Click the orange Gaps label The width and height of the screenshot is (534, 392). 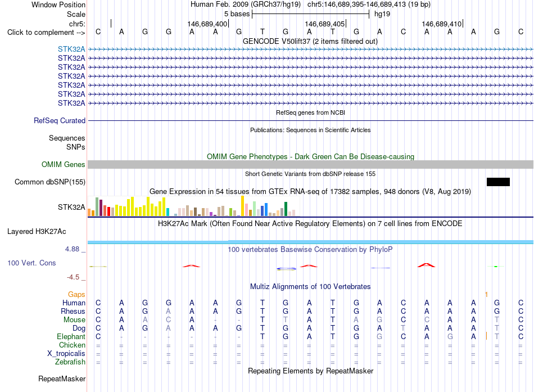coord(76,294)
